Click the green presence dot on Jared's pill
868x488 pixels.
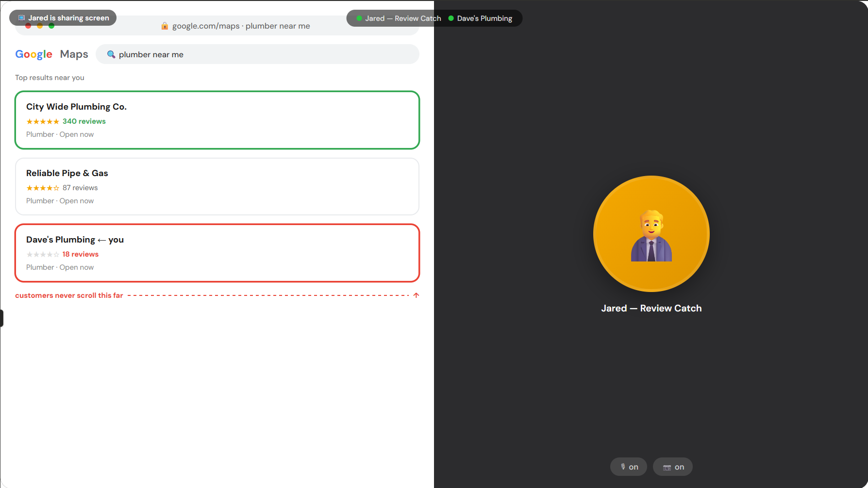coord(358,18)
